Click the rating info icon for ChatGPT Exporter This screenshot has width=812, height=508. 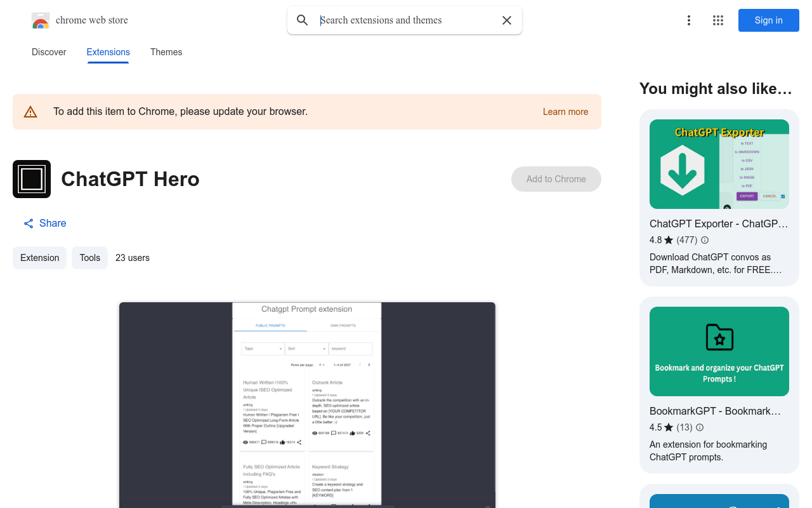pyautogui.click(x=705, y=240)
